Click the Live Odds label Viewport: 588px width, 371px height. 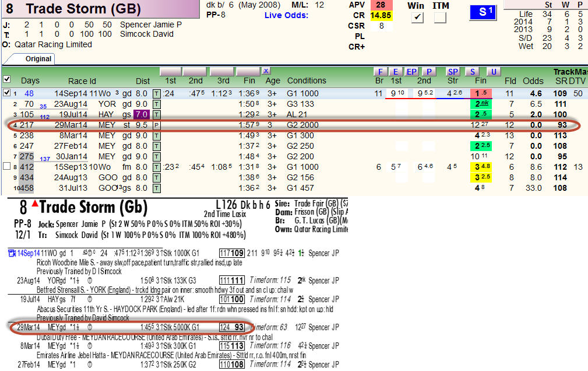tap(286, 15)
